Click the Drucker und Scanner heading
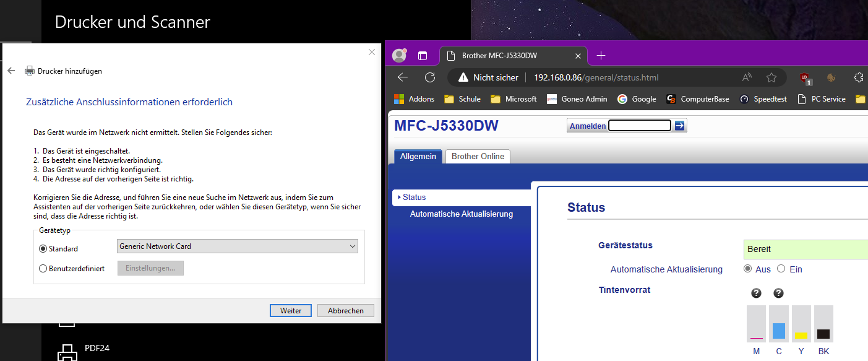The width and height of the screenshot is (868, 361). coord(132,22)
